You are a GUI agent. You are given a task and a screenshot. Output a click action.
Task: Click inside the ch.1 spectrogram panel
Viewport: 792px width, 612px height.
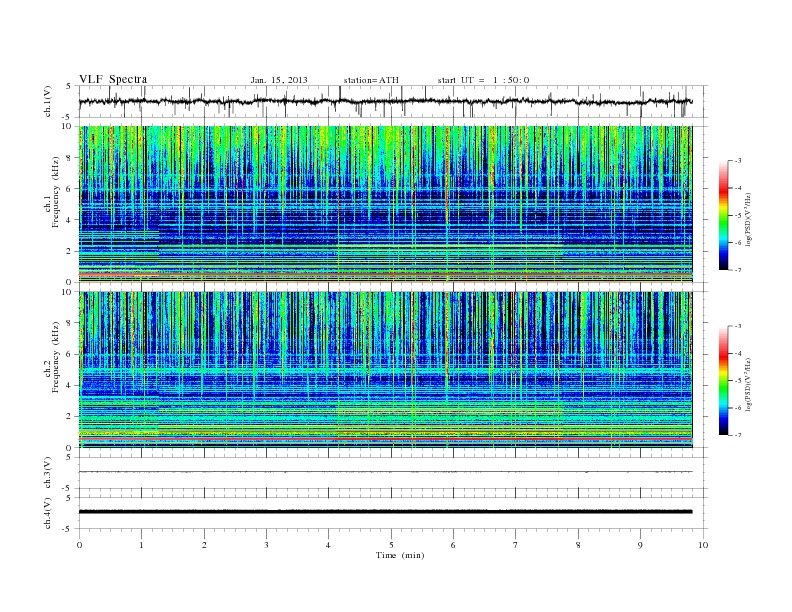(385, 204)
